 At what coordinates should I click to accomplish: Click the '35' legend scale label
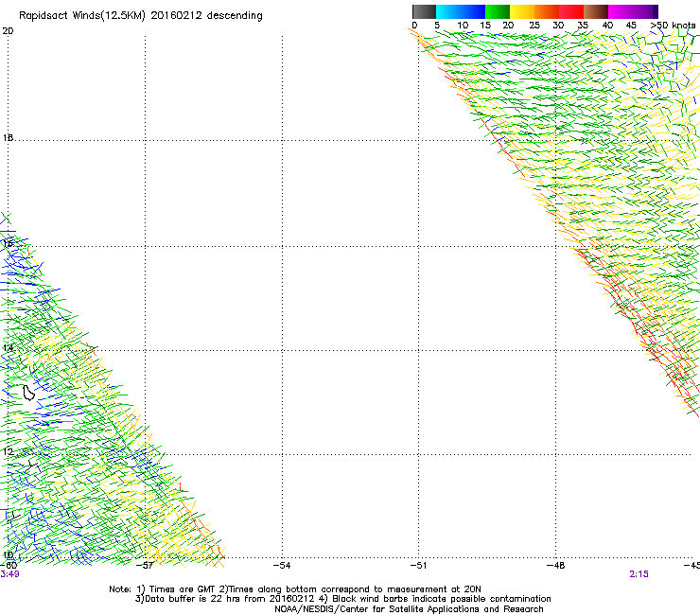[x=583, y=26]
